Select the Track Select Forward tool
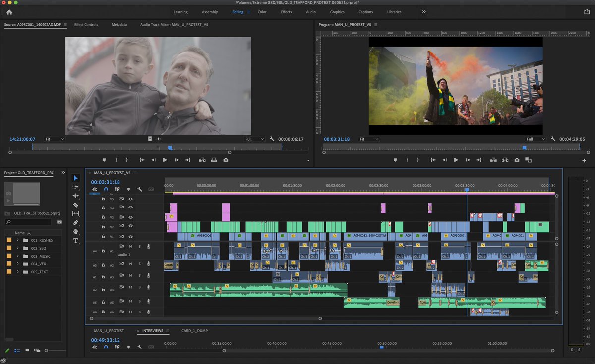The height and width of the screenshot is (364, 595). 76,187
